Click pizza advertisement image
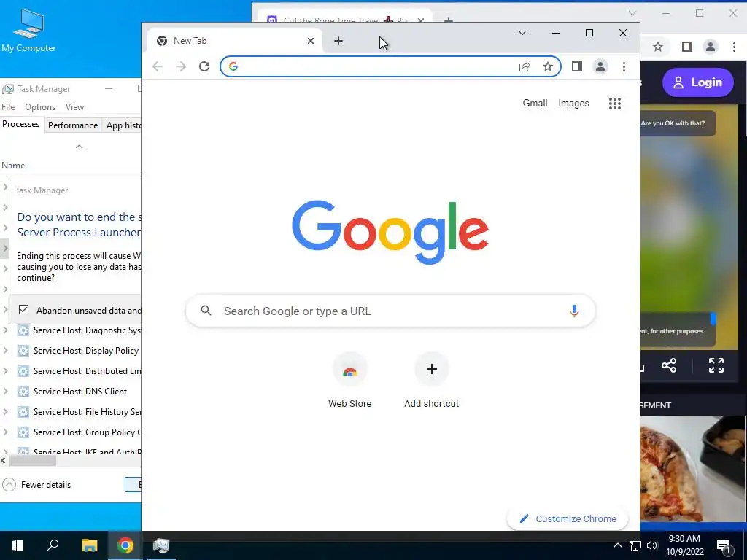The width and height of the screenshot is (747, 560). click(x=693, y=469)
